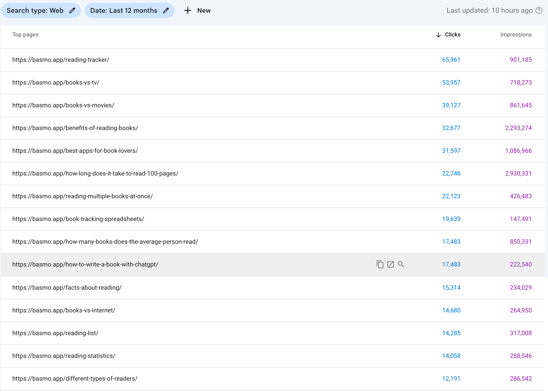548x392 pixels.
Task: Click the 31,597 clicks value
Action: (451, 151)
